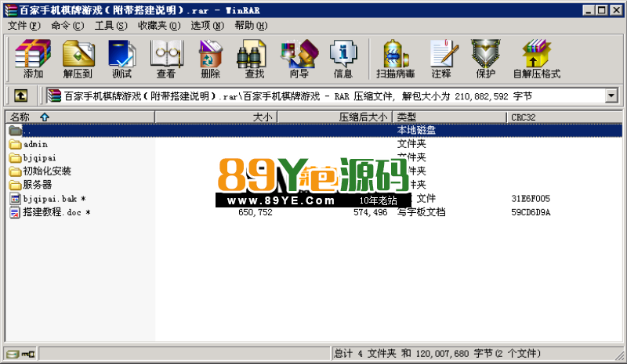Sort by 名称 column header
The height and width of the screenshot is (364, 627).
point(80,117)
